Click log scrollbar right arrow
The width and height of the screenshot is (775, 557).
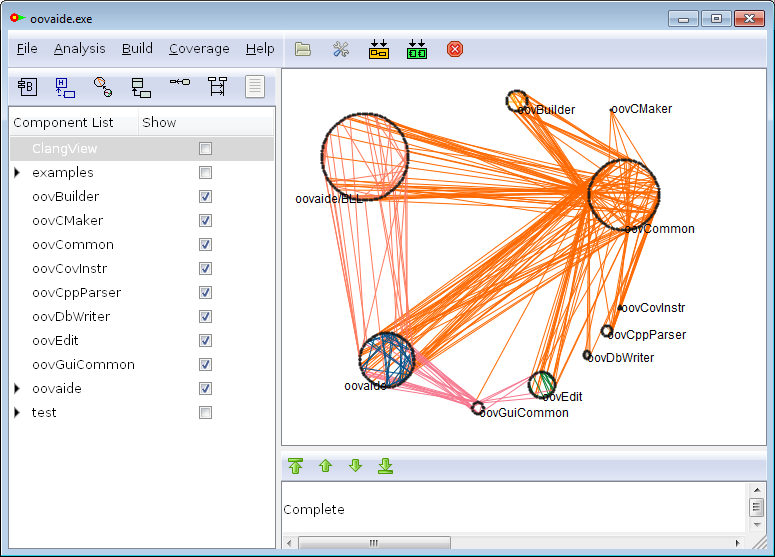coord(737,543)
